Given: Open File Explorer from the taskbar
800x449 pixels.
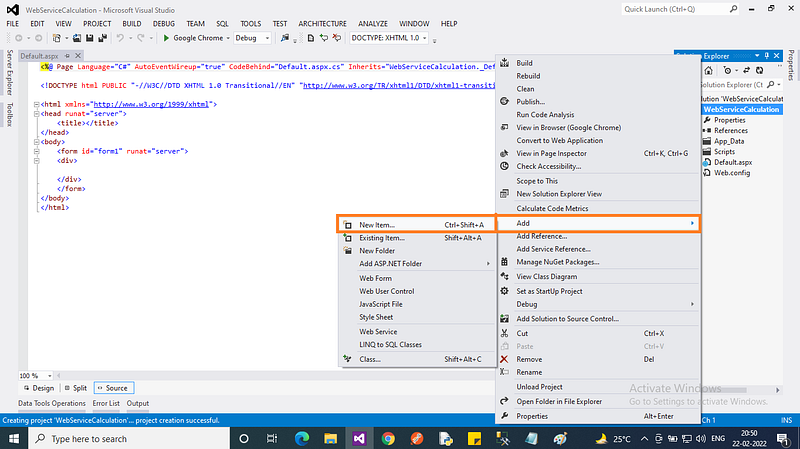Looking at the screenshot, I should (x=331, y=438).
